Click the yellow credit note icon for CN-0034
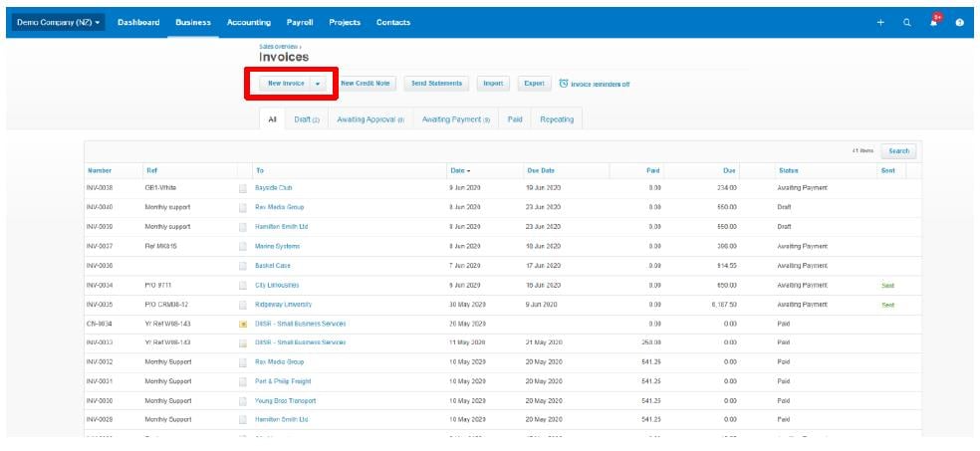 pyautogui.click(x=243, y=324)
